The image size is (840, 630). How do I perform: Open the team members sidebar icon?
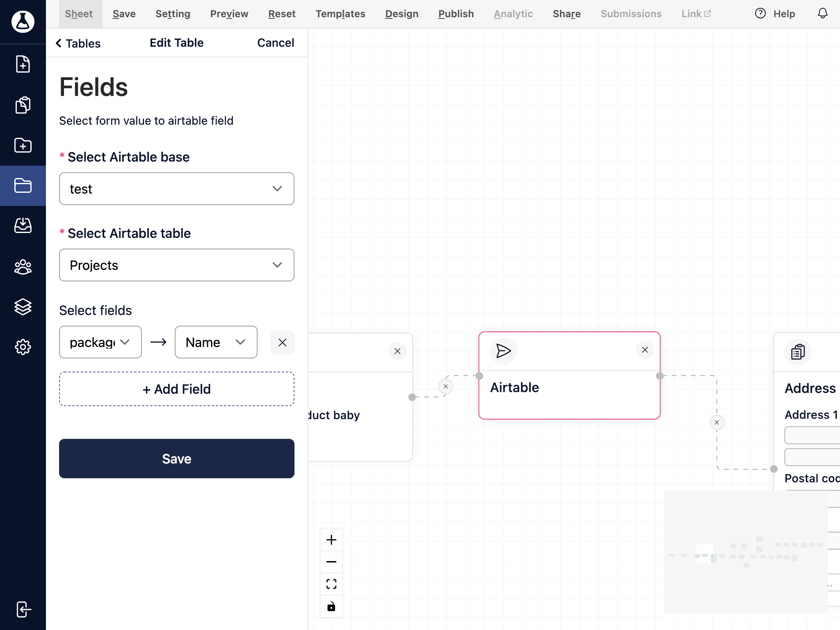(x=23, y=267)
